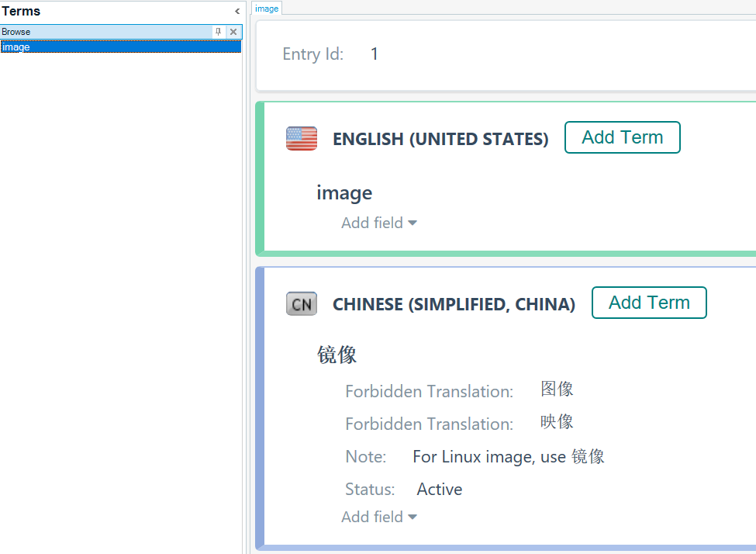Click the CN language badge icon

[x=302, y=304]
